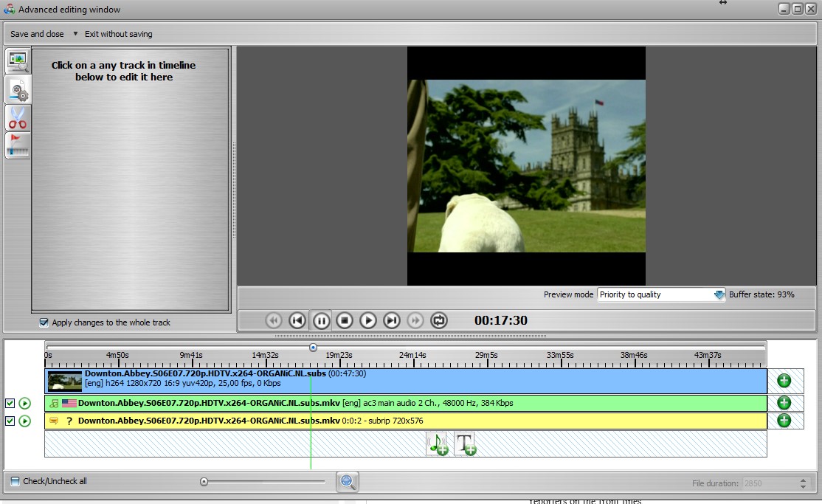Jump to previous frame button
Image resolution: width=822 pixels, height=504 pixels.
tap(297, 320)
